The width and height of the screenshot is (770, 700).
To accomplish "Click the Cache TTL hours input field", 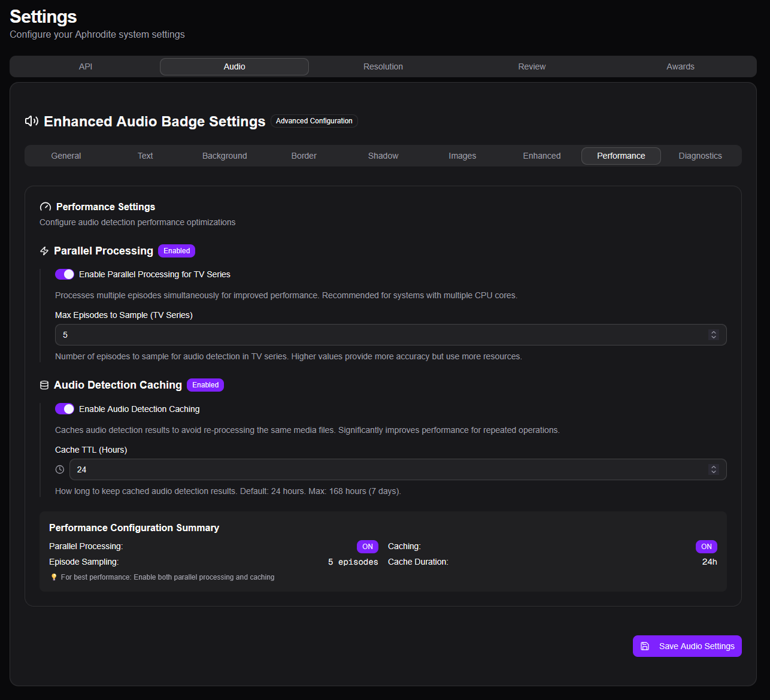I will point(398,469).
